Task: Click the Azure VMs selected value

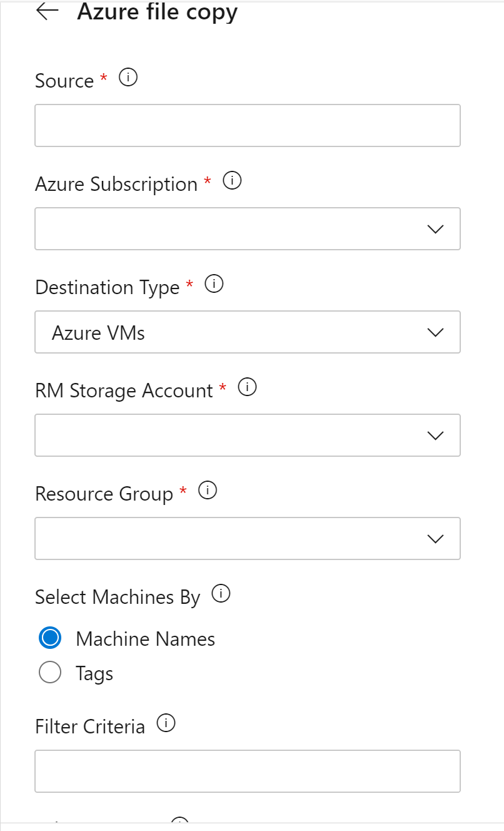Action: coord(99,333)
